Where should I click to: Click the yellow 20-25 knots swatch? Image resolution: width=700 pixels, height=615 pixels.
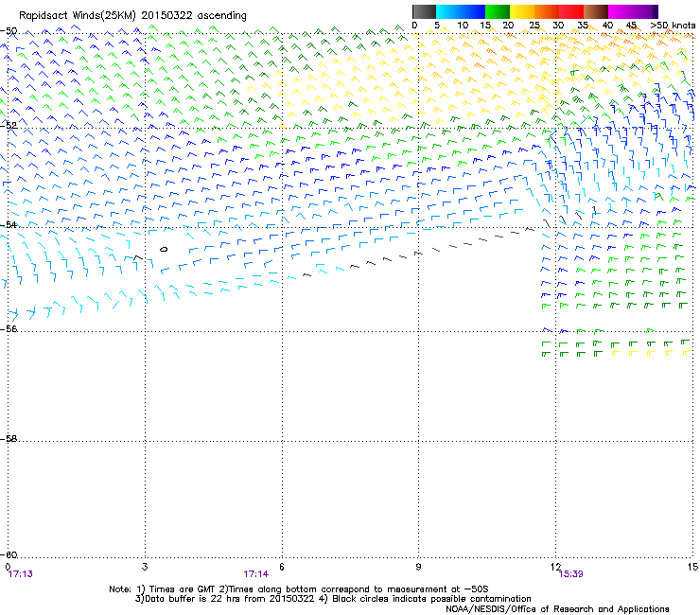tap(522, 11)
